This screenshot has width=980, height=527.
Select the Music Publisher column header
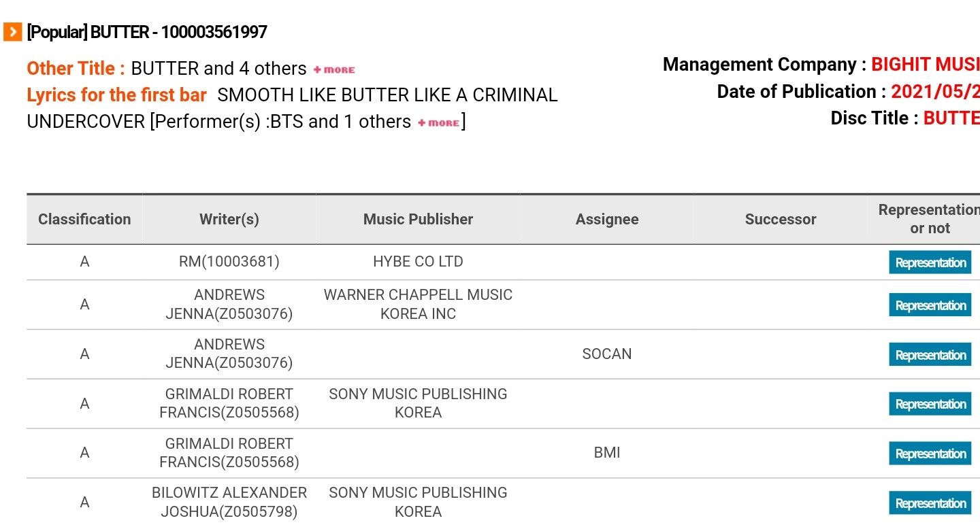pyautogui.click(x=418, y=219)
